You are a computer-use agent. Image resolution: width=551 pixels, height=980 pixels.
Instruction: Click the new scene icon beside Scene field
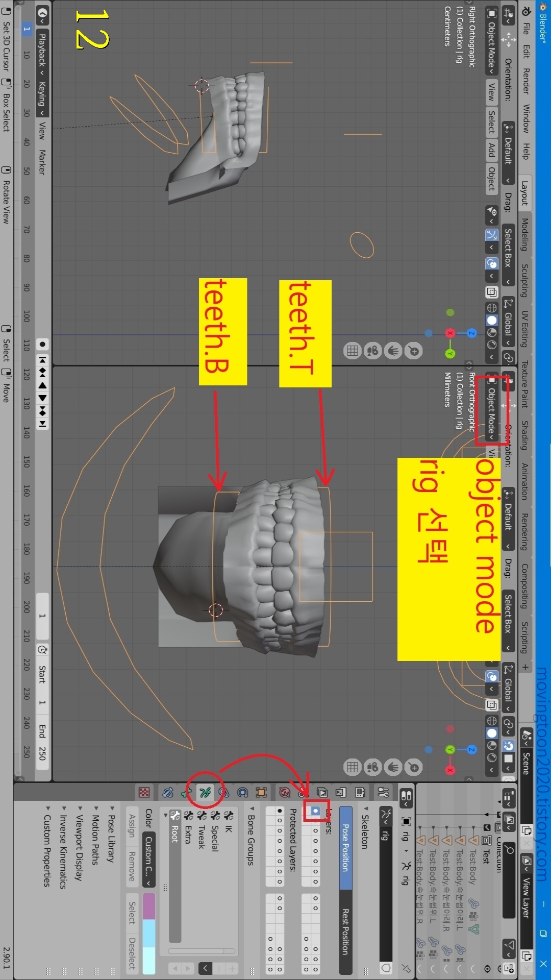(527, 831)
